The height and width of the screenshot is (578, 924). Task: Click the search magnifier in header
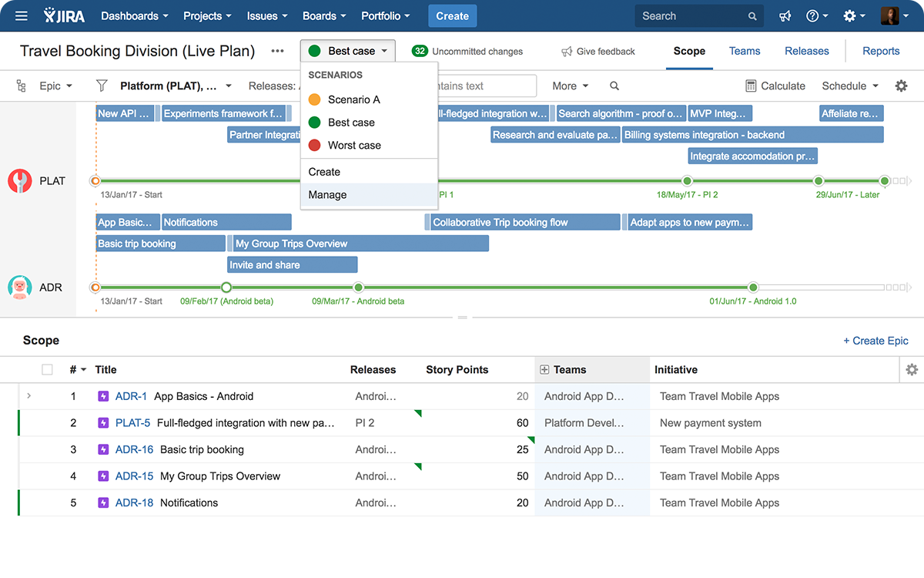point(752,16)
